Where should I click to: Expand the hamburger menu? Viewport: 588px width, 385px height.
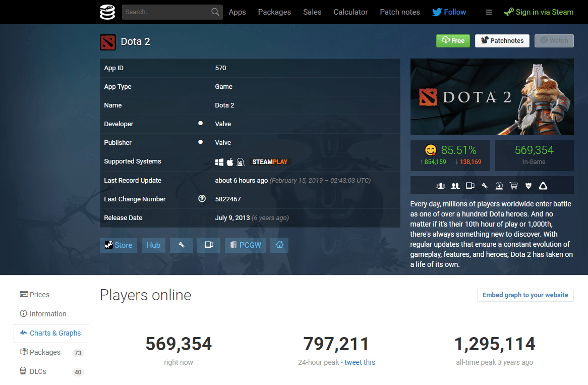489,12
